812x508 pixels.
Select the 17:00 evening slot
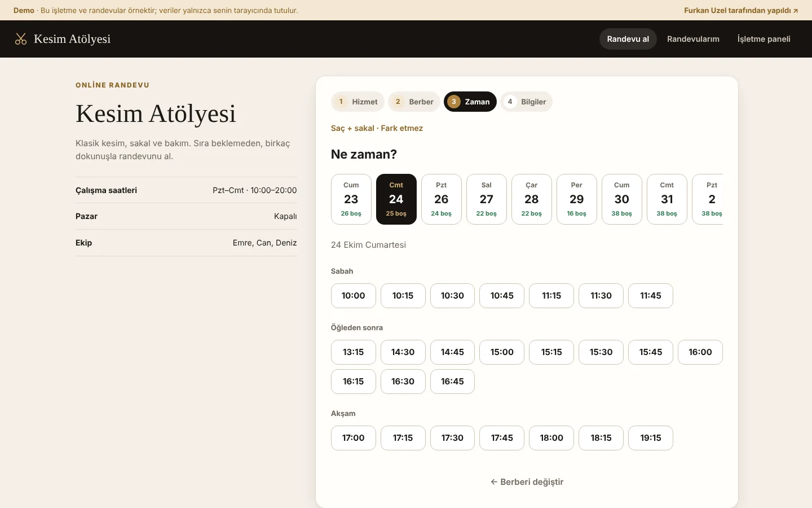click(x=354, y=438)
